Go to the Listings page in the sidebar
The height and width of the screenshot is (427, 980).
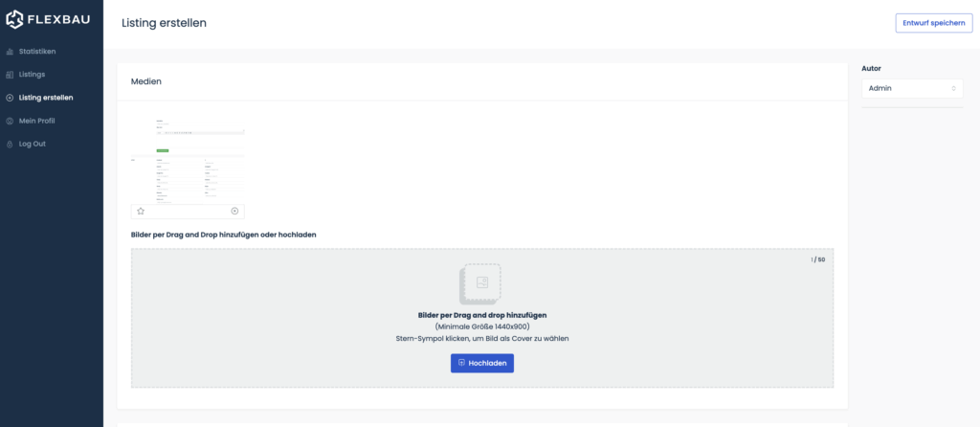pos(32,74)
